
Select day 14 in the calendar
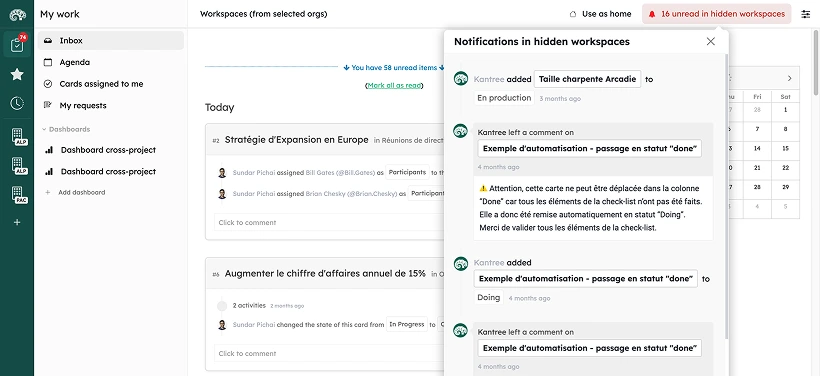(x=757, y=149)
